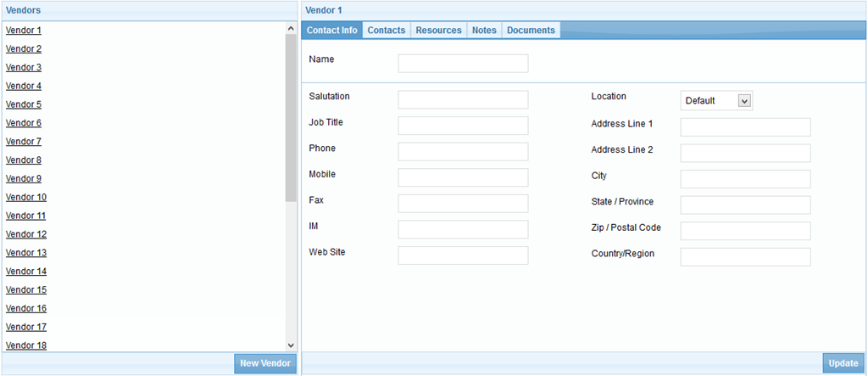
Task: Click into the Phone field
Action: [x=463, y=152]
